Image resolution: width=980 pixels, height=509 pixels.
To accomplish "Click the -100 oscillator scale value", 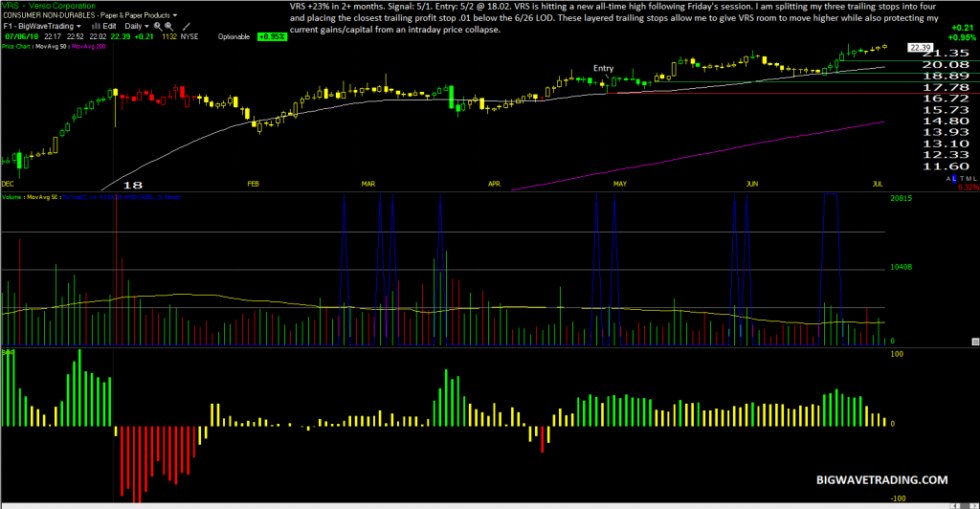I will [x=896, y=498].
